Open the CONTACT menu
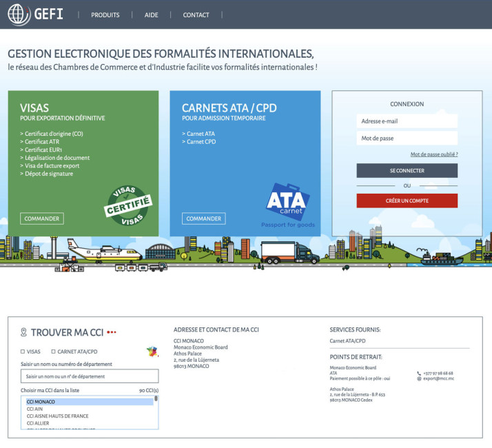The height and width of the screenshot is (448, 492). click(x=196, y=15)
